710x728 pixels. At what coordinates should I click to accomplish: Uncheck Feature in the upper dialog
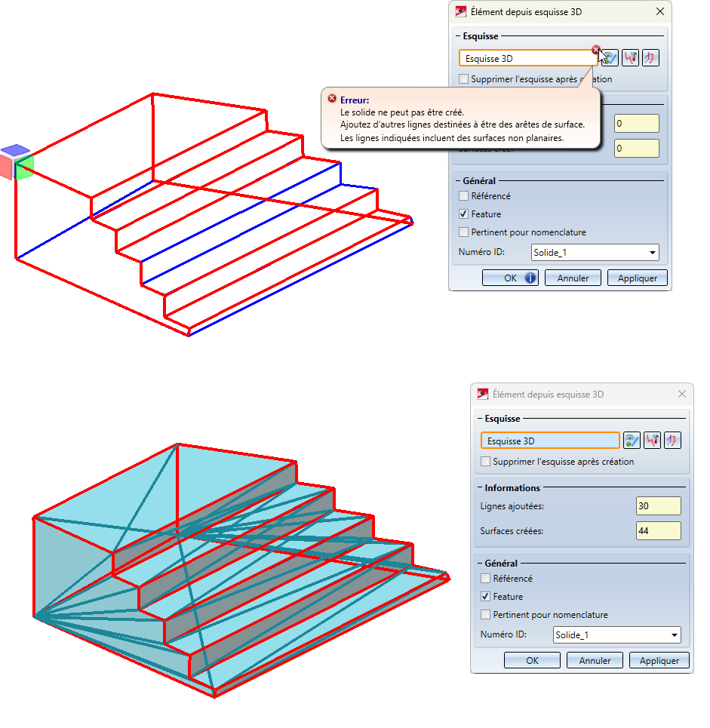[x=463, y=214]
